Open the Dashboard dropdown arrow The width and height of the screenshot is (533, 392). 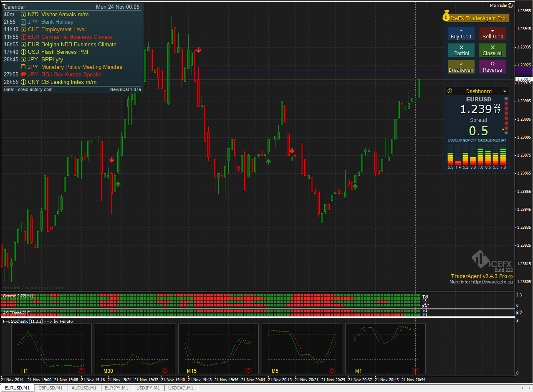pos(505,91)
